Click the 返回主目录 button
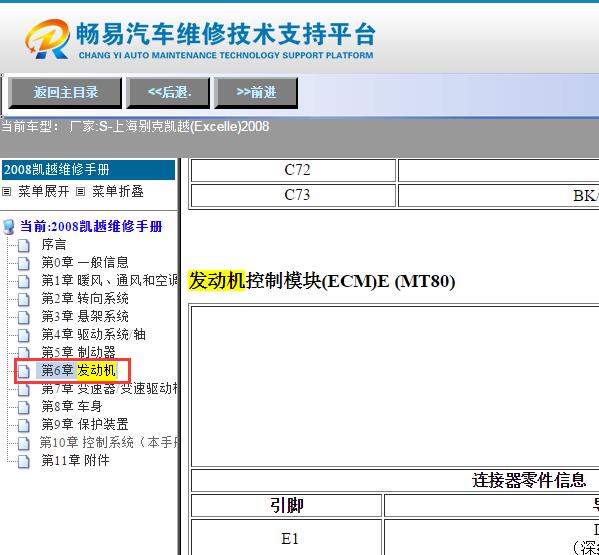The width and height of the screenshot is (599, 555). (x=65, y=93)
